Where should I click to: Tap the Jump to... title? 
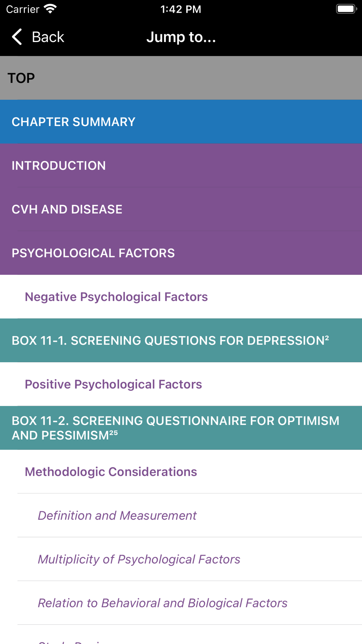[181, 37]
